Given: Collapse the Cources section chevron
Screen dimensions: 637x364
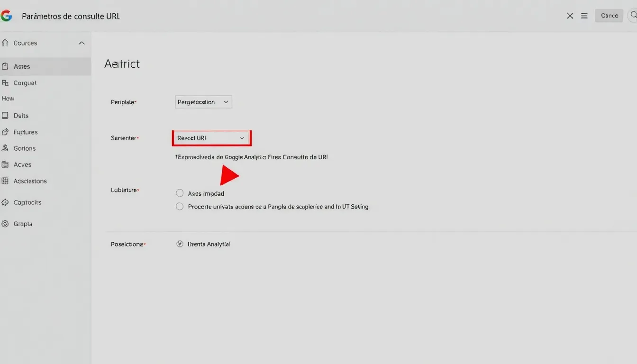Looking at the screenshot, I should [x=82, y=43].
